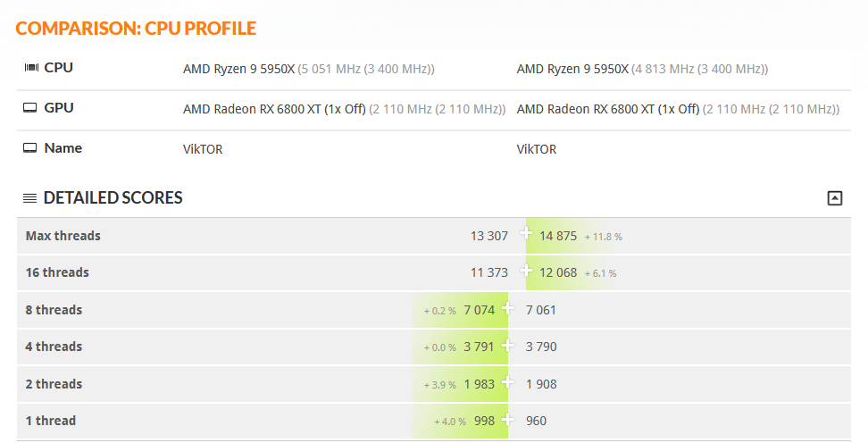Click the green 14 875 Max threads score
The image size is (868, 443).
tap(558, 236)
